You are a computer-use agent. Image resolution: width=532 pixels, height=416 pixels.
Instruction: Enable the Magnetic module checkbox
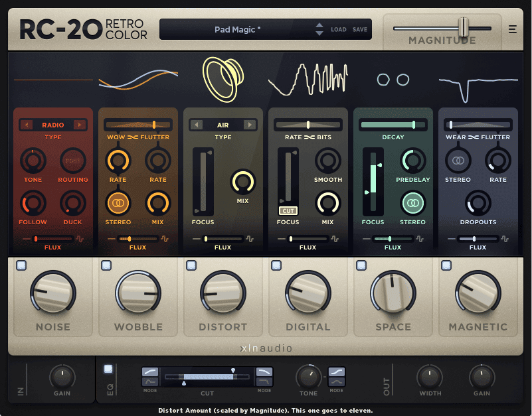click(x=446, y=265)
